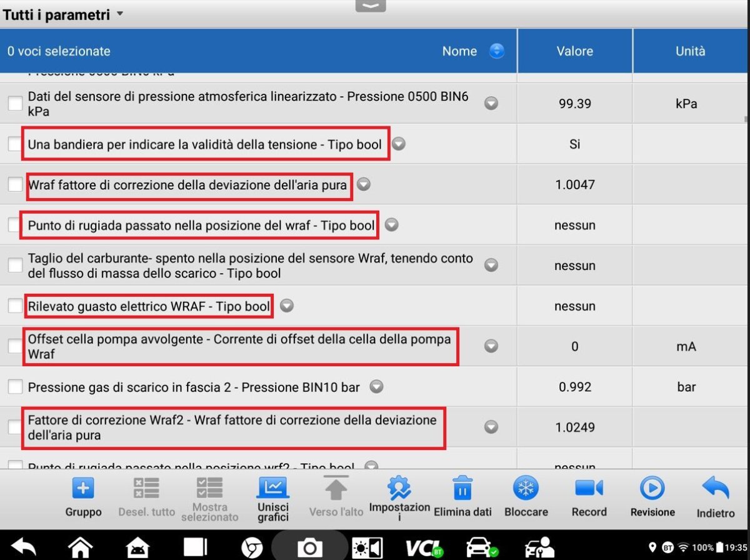Tap Elimina dati trash icon
750x560 pixels.
pyautogui.click(x=462, y=497)
